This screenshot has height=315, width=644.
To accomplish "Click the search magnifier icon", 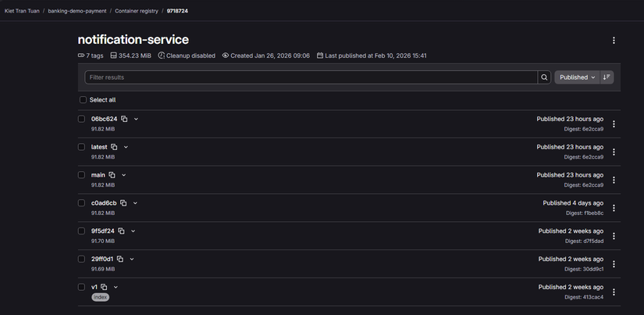I will click(x=544, y=77).
